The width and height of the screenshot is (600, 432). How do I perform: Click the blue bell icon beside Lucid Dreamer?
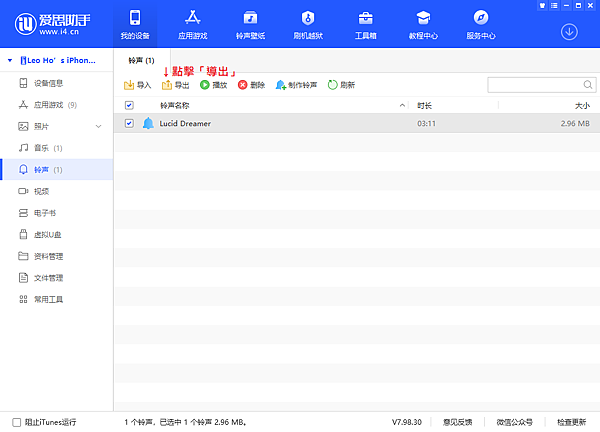[148, 123]
